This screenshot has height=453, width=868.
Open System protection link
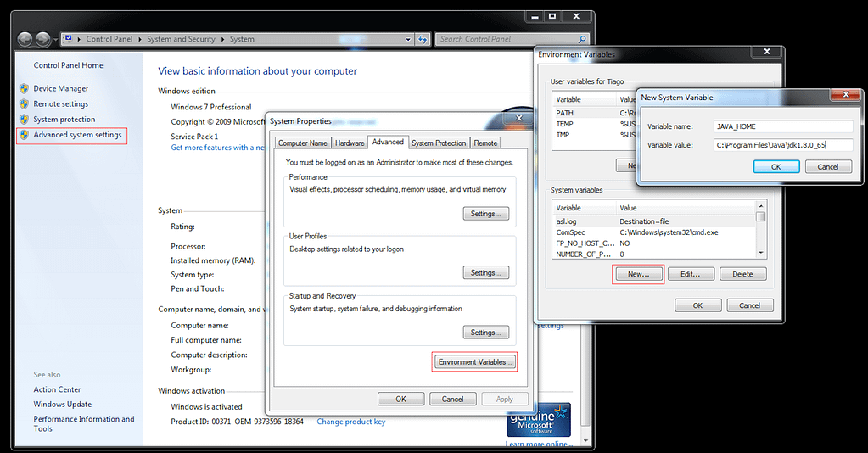64,120
